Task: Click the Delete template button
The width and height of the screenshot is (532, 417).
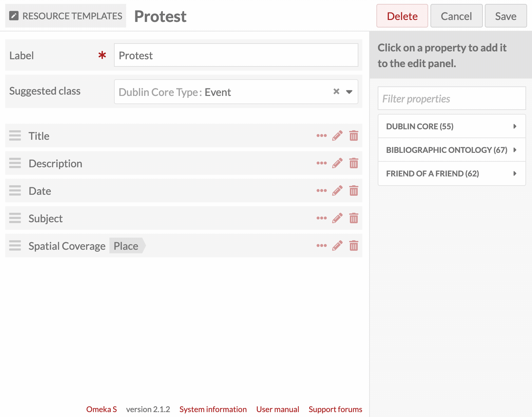Action: click(402, 16)
